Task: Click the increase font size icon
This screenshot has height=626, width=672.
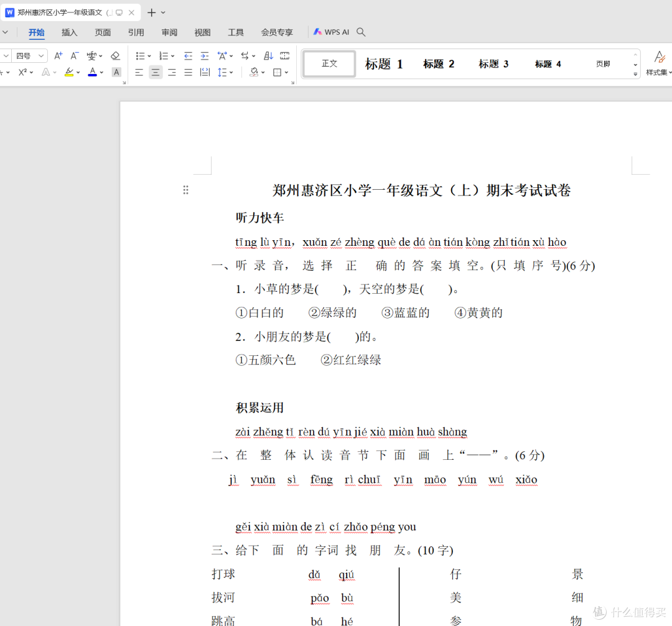Action: 58,56
